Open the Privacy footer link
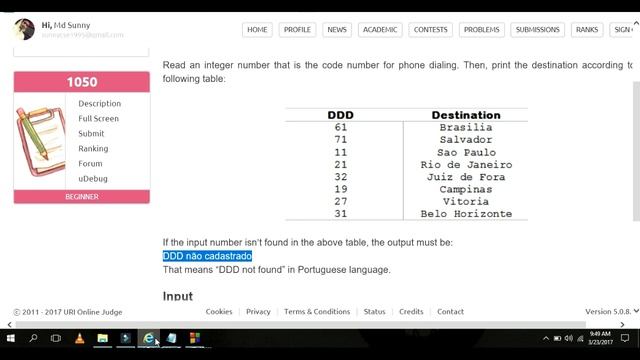 point(258,311)
